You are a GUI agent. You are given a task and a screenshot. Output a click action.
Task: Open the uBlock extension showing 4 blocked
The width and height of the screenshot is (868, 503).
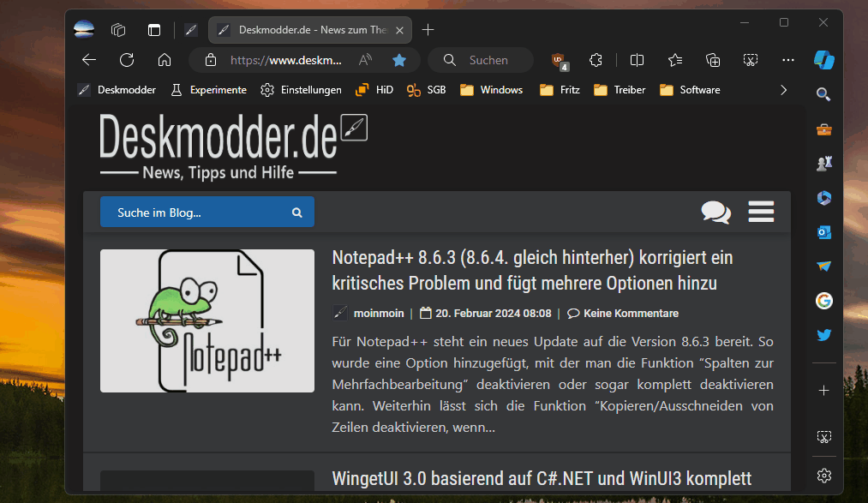coord(560,61)
